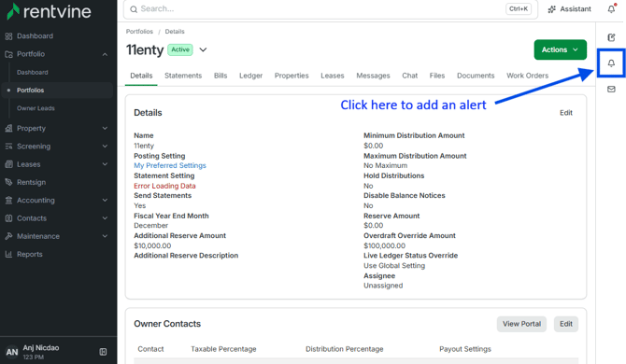Click the Active status badge
Screen dimensions: 626x364
(180, 49)
